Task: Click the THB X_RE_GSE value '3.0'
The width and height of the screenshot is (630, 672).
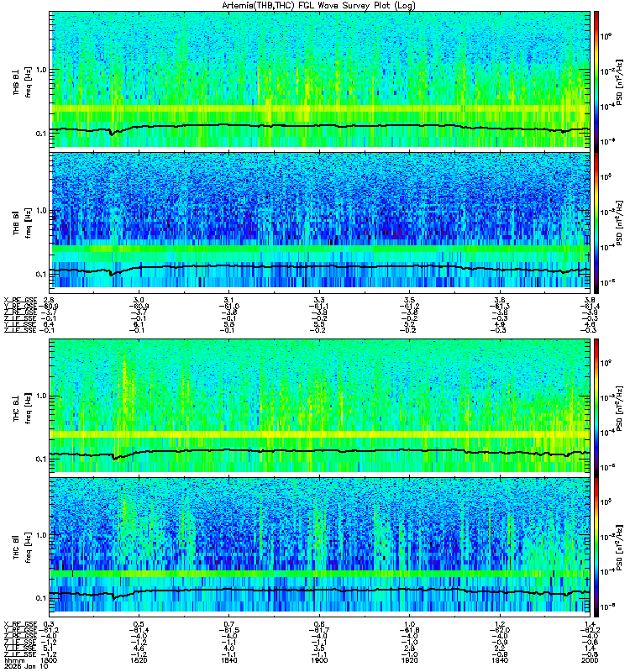Action: [x=139, y=300]
